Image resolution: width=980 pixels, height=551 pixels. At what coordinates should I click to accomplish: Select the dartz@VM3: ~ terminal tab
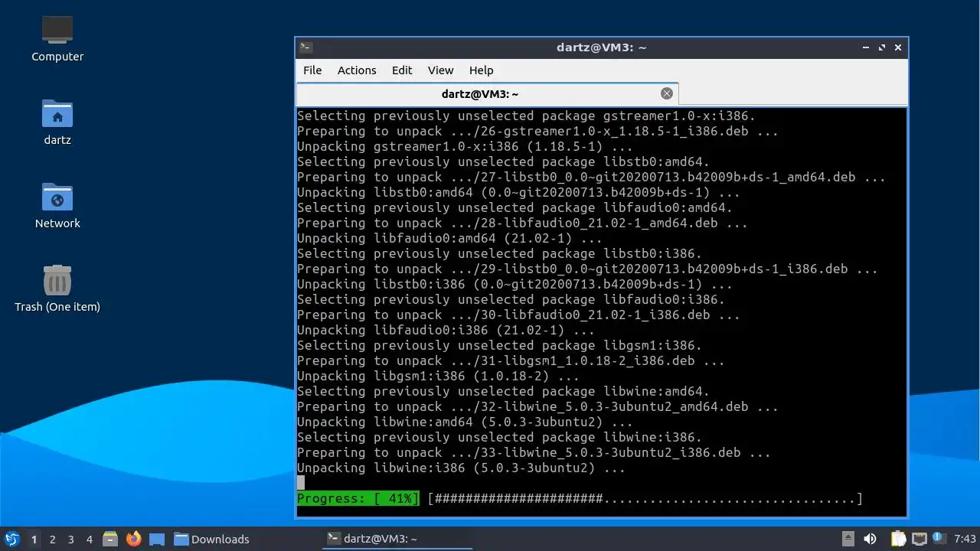[487, 93]
